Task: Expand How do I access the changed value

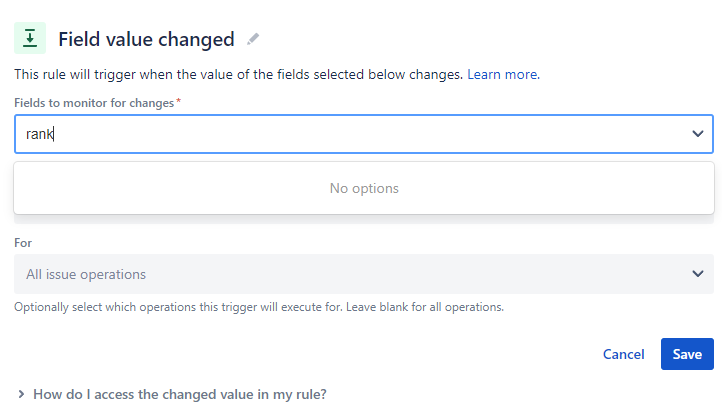Action: pos(180,394)
